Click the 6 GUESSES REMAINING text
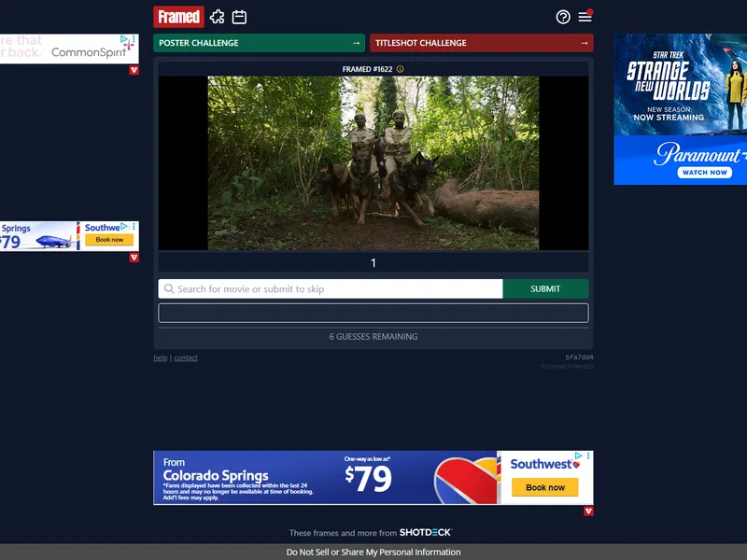The image size is (747, 560). (373, 337)
